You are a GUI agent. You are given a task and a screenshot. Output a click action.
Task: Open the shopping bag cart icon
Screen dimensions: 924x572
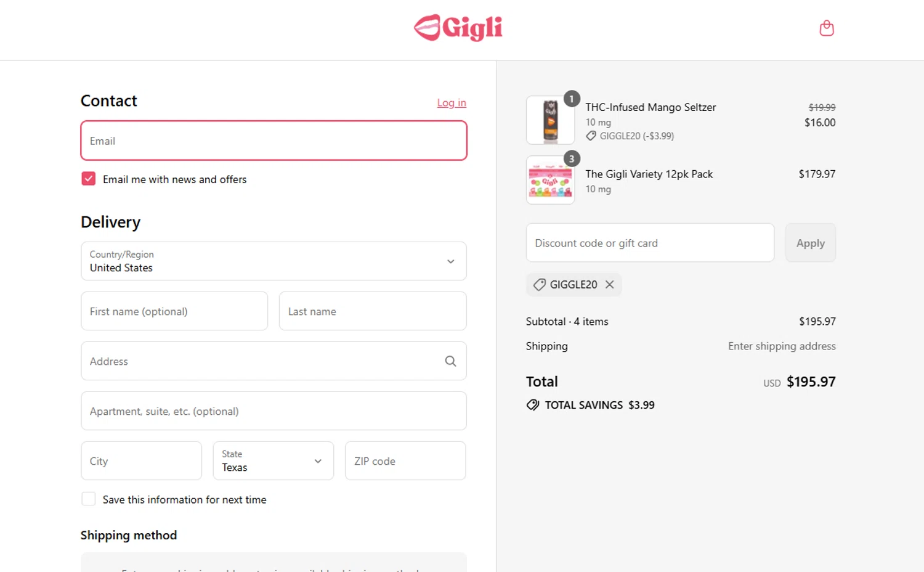pyautogui.click(x=827, y=28)
